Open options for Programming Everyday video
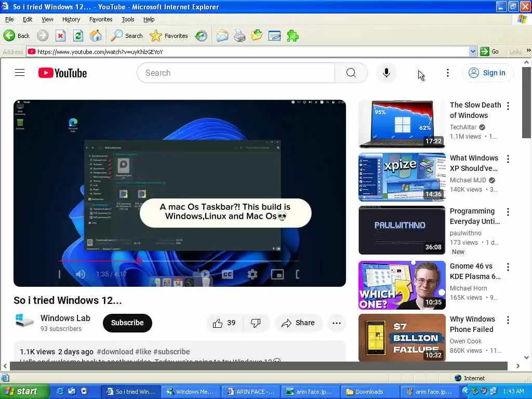Viewport: 532px width, 399px height. (508, 212)
